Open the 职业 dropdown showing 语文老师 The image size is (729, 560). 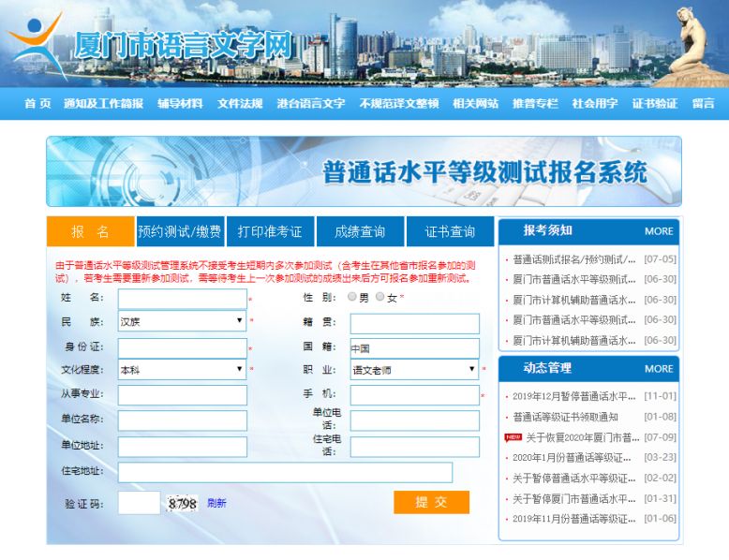(x=414, y=370)
